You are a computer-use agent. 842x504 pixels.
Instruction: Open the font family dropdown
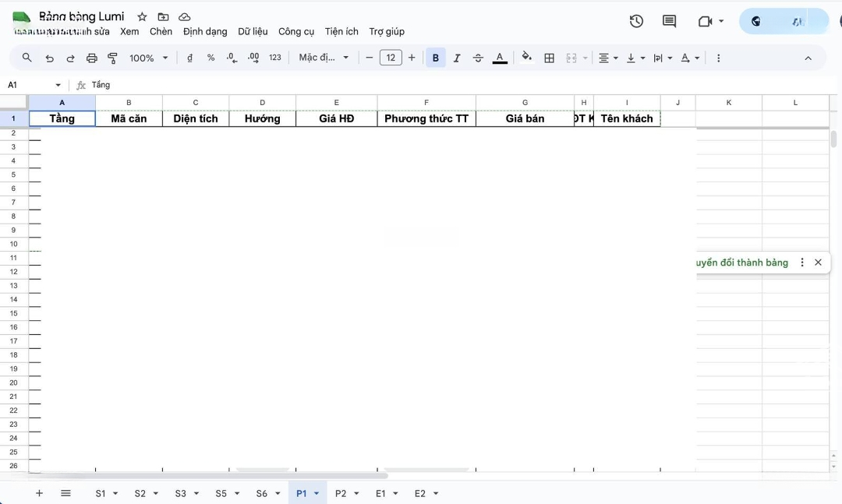(324, 58)
